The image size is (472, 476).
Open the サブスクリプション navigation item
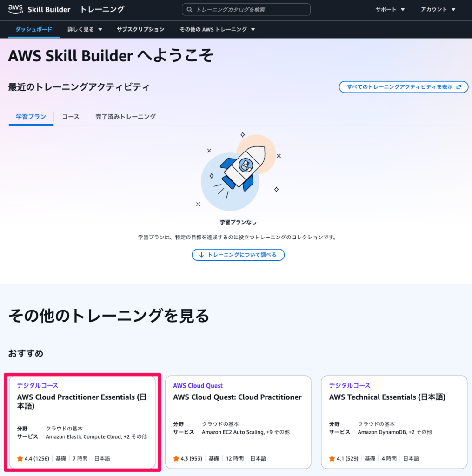click(140, 29)
